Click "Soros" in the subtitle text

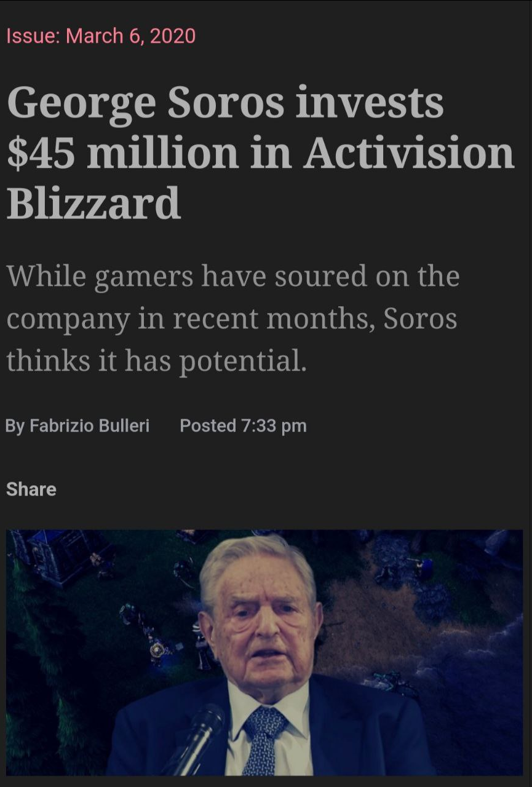click(x=420, y=318)
